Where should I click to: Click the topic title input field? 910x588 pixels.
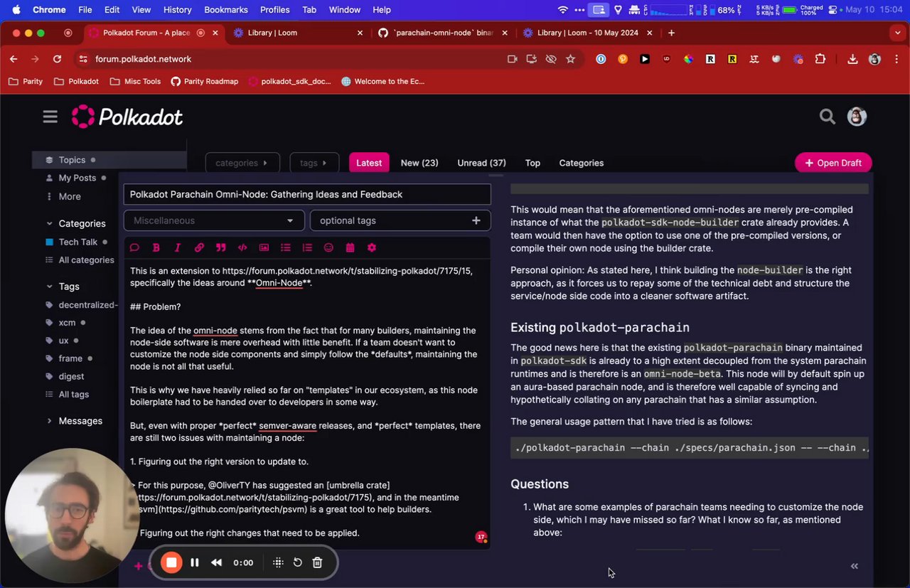click(307, 194)
